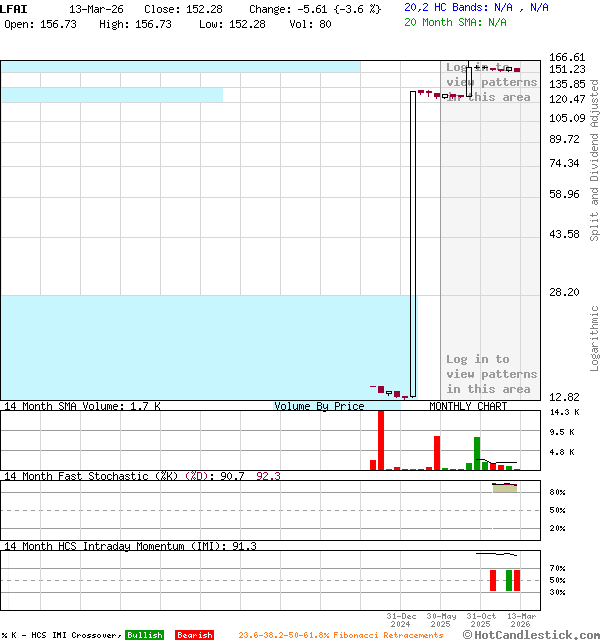
Task: Click the green IMI crossover bar
Action: [508, 580]
